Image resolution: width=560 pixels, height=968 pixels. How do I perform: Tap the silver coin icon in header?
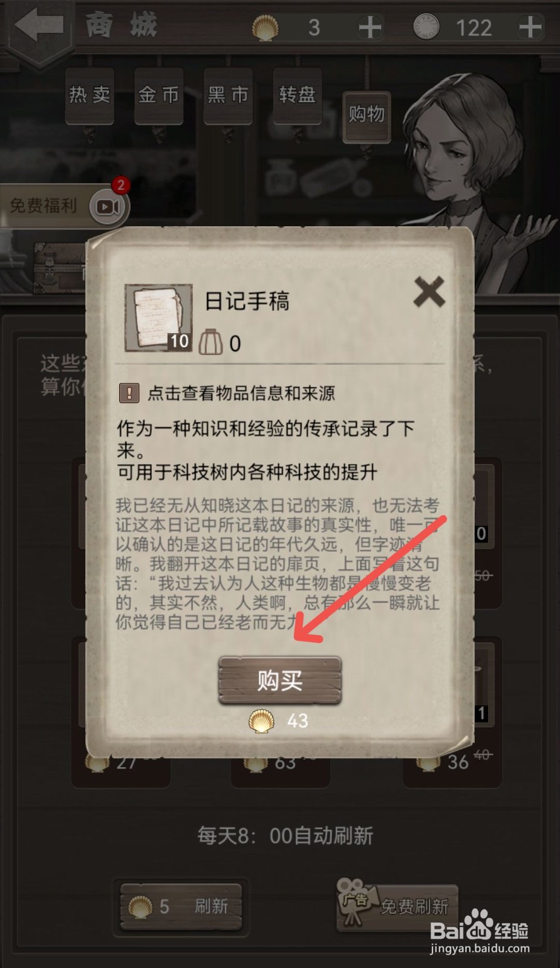(426, 27)
